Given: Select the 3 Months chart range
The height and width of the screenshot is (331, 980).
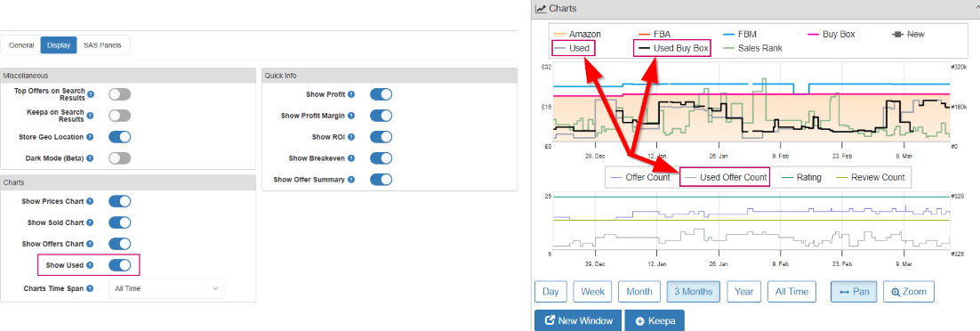Looking at the screenshot, I should [x=693, y=292].
